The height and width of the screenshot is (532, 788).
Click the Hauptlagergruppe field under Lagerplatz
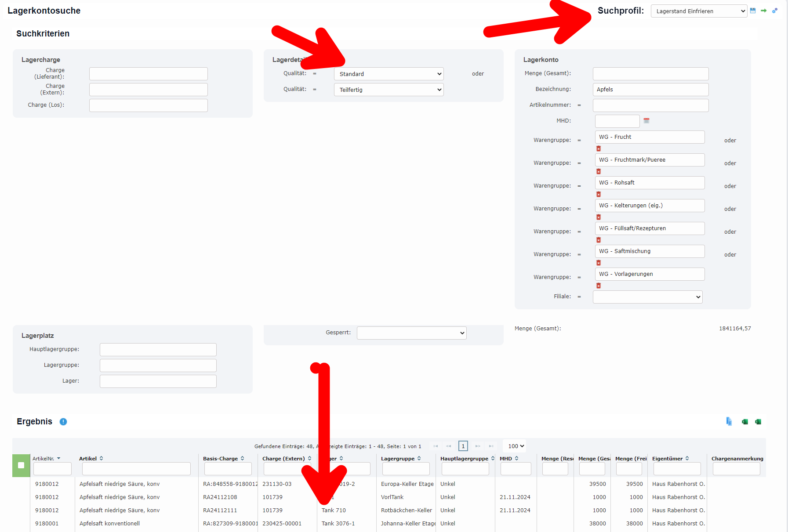pyautogui.click(x=158, y=350)
